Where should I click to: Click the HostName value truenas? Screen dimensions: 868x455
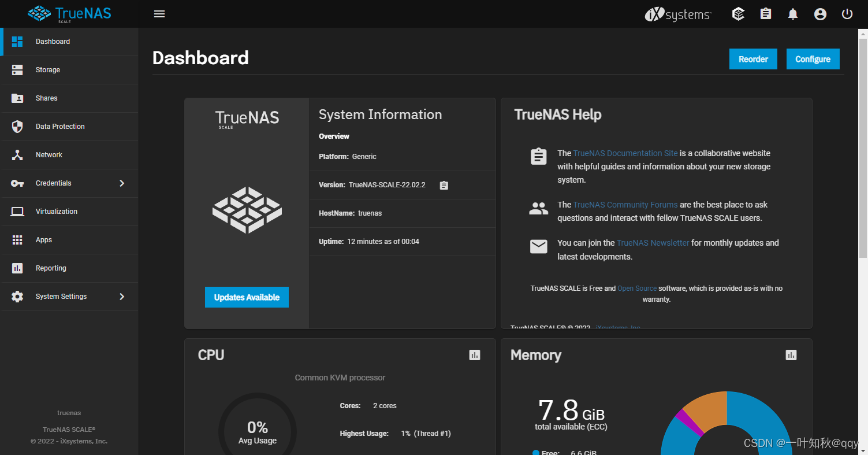(370, 213)
